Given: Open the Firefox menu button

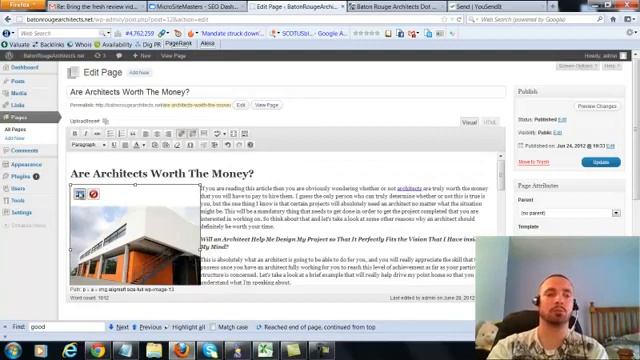Looking at the screenshot, I should click(23, 5).
